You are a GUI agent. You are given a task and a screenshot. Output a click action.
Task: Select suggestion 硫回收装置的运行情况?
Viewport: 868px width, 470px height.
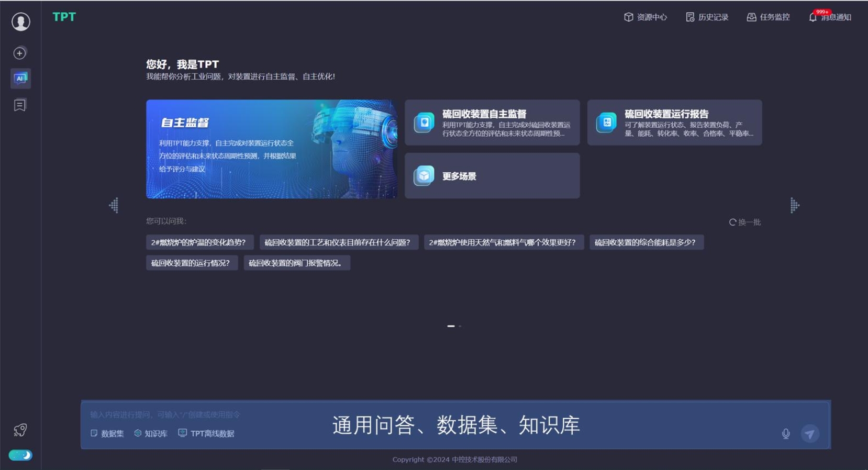[x=191, y=263]
